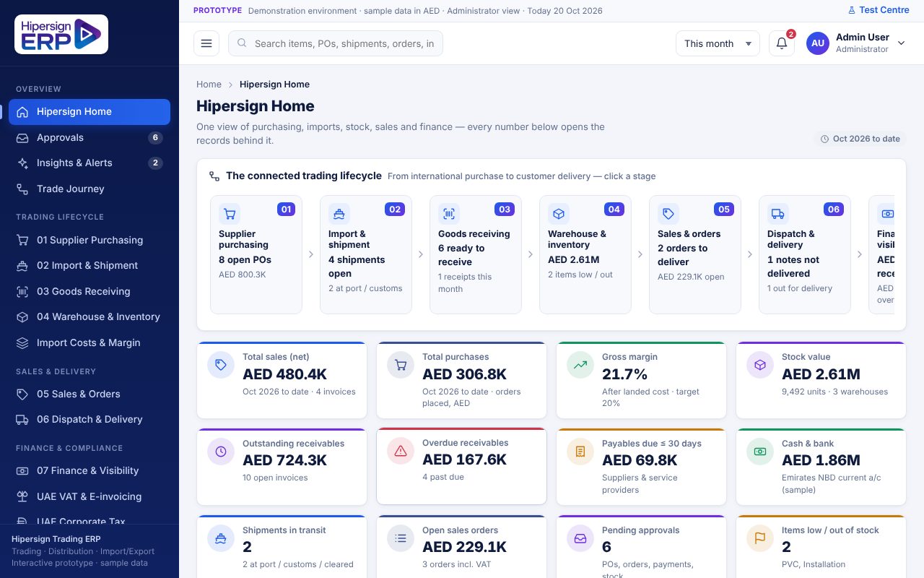Screen dimensions: 924x578
Task: Click the Warehouse & inventory box icon
Action: [x=559, y=214]
